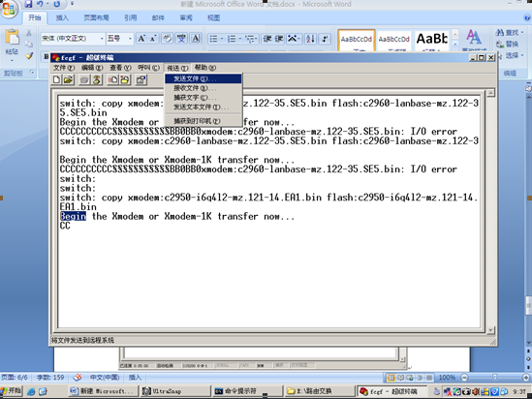Click the Office Button in Word
This screenshot has width=532, height=399.
9,8
